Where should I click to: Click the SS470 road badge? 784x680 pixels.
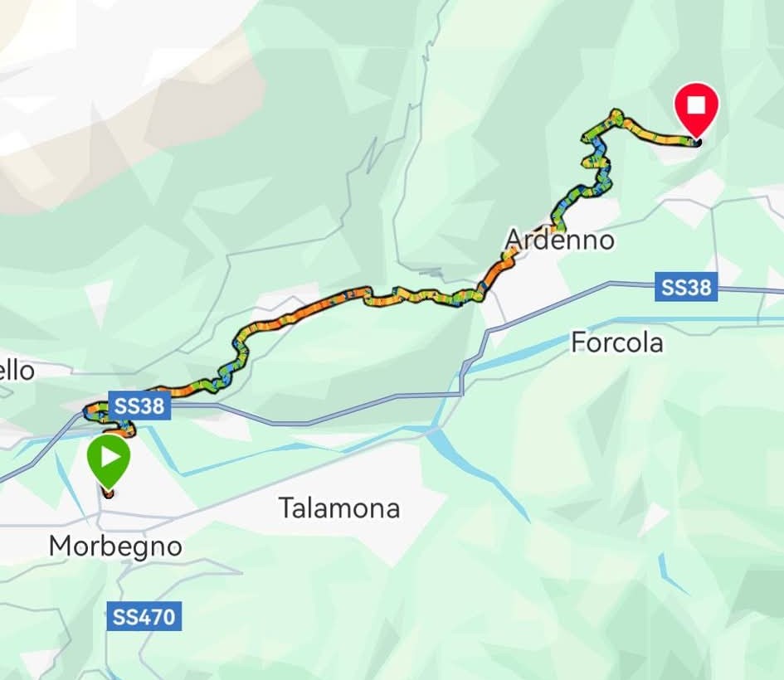pos(144,616)
